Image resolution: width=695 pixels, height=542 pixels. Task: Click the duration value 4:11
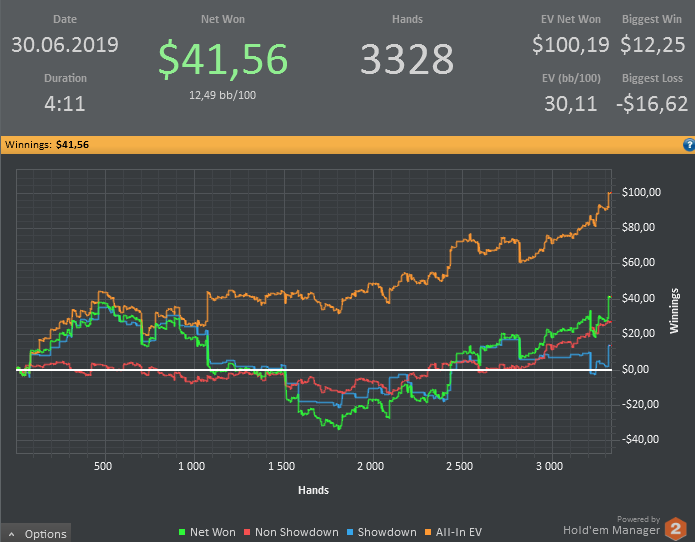[x=65, y=104]
